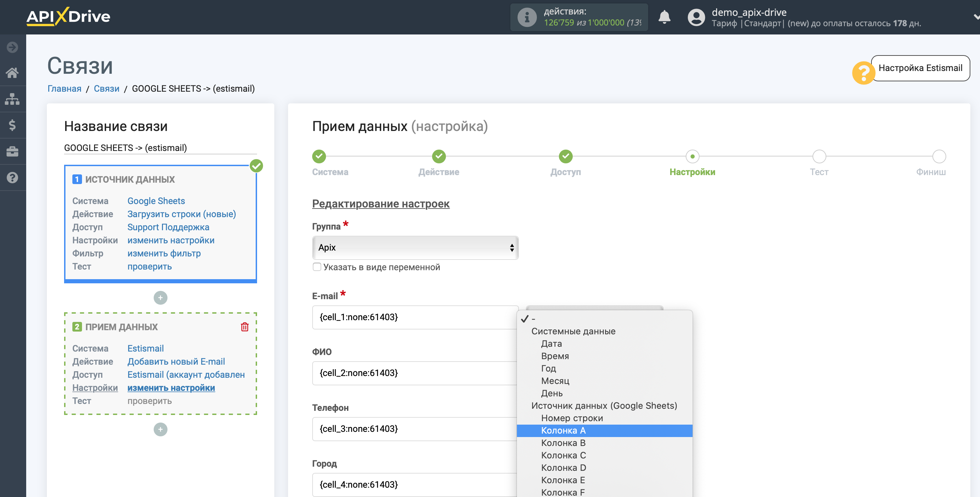Viewport: 980px width, 497px height.
Task: Click the Телефон input field with cell_3
Action: pyautogui.click(x=415, y=429)
